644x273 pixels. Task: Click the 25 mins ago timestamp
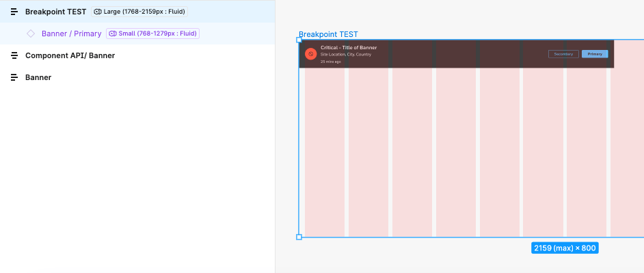[331, 62]
